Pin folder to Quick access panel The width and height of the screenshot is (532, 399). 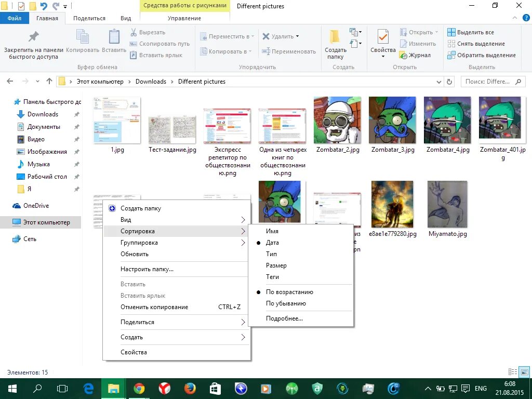pos(34,45)
